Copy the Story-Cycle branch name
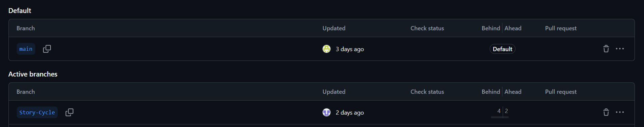The width and height of the screenshot is (644, 127). [69, 112]
